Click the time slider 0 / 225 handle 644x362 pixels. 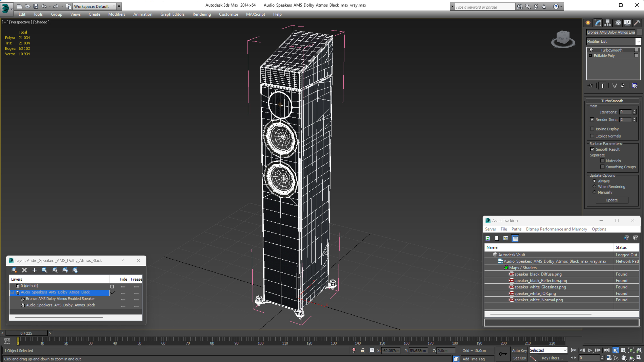tap(26, 333)
